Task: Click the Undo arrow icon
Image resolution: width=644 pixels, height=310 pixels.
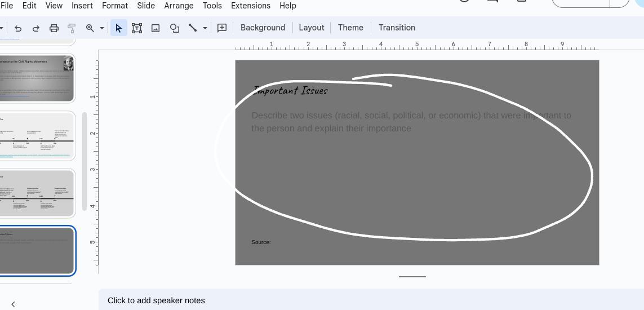Action: [18, 28]
